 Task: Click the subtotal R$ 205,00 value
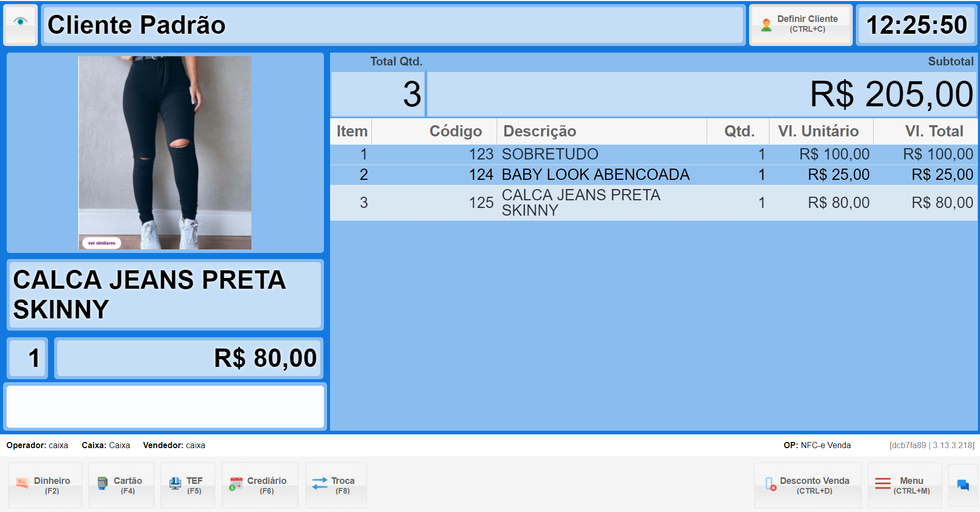[x=892, y=95]
